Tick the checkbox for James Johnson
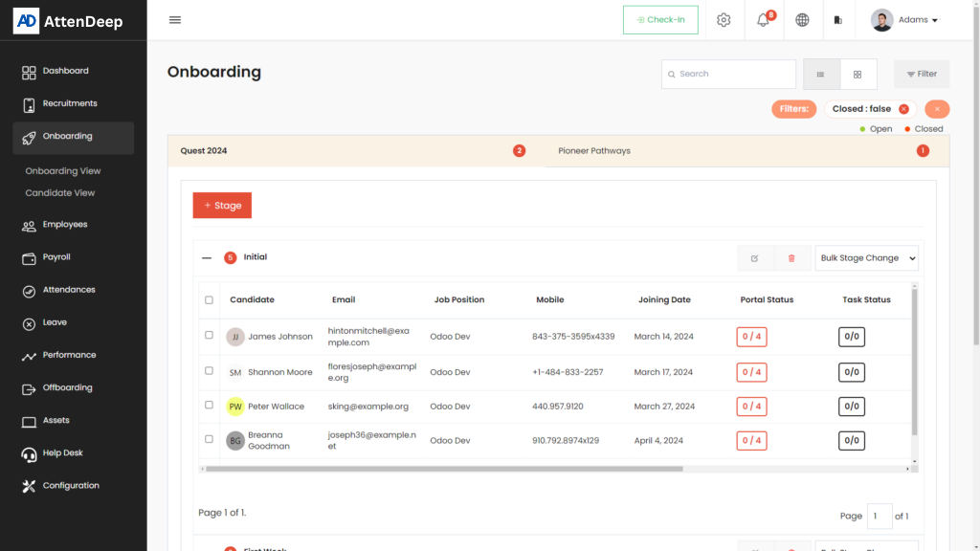 (210, 336)
